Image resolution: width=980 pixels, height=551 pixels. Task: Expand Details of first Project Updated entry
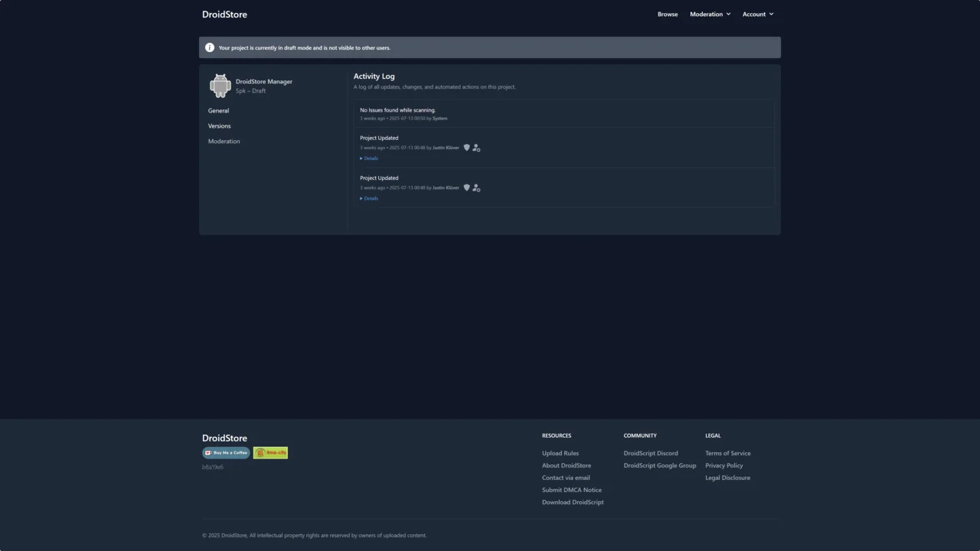[x=369, y=158]
